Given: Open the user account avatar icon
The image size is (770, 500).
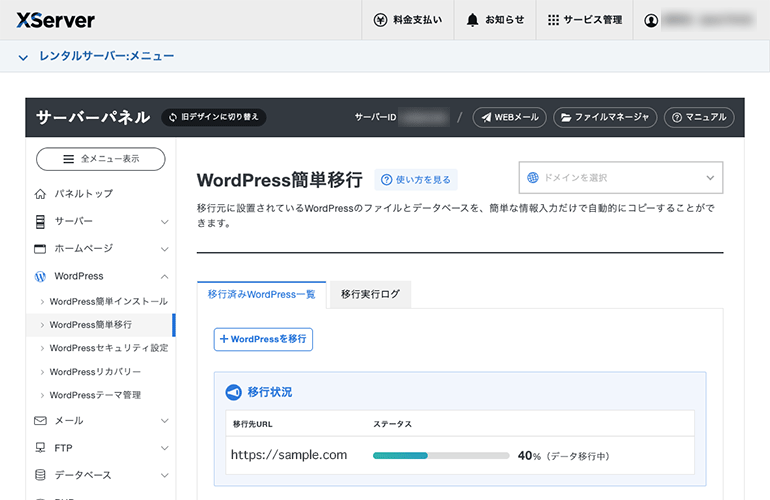Looking at the screenshot, I should click(x=651, y=21).
